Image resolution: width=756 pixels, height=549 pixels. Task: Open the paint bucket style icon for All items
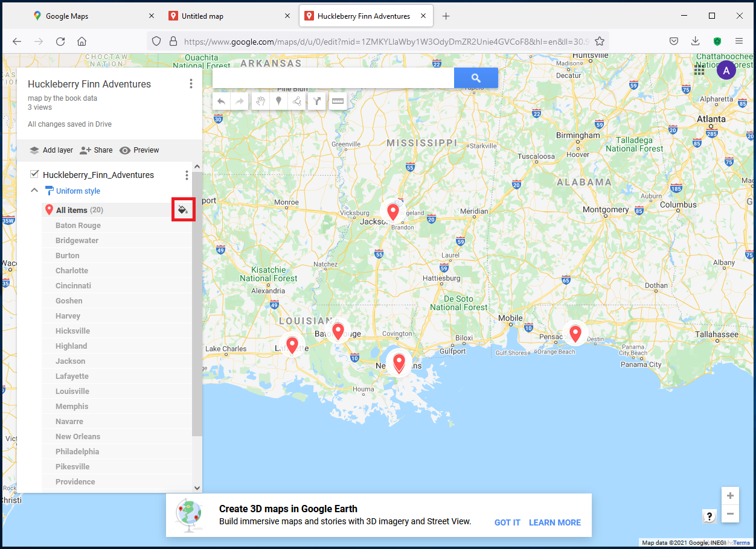tap(183, 210)
